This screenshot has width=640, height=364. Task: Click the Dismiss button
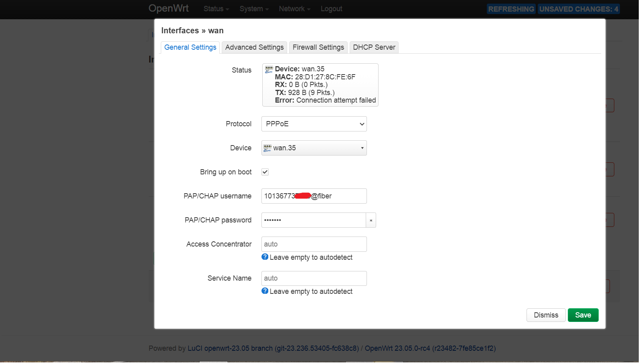click(x=546, y=315)
